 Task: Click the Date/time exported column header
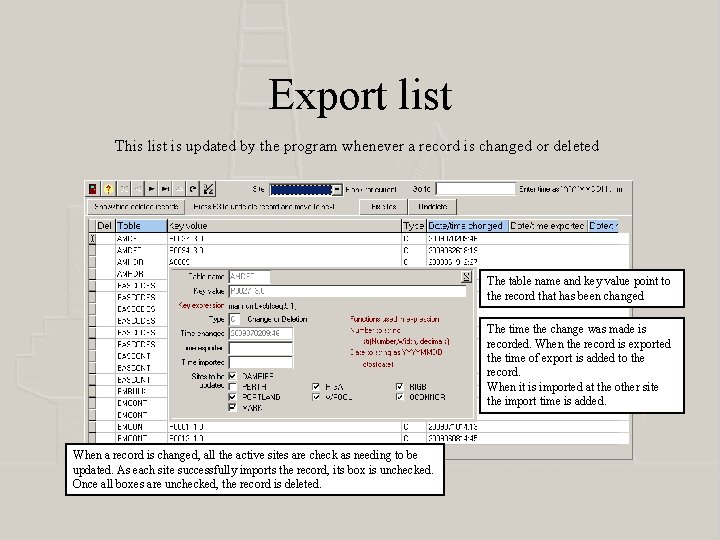548,225
